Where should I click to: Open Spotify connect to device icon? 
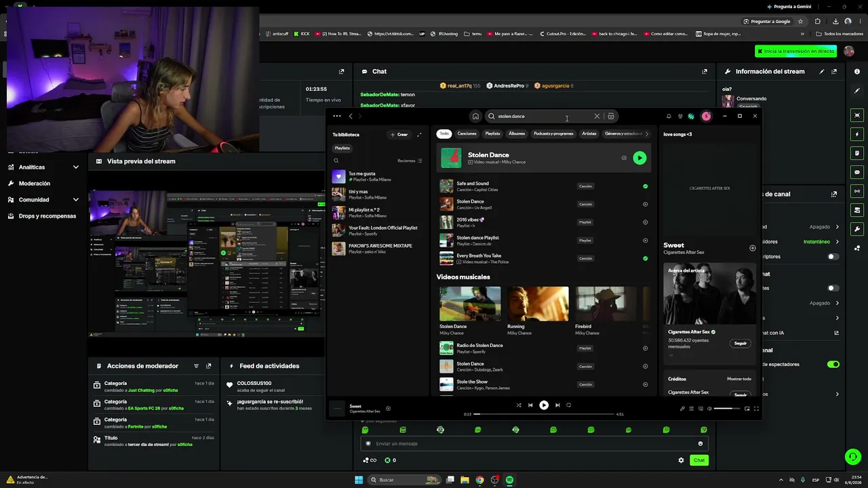(x=700, y=409)
